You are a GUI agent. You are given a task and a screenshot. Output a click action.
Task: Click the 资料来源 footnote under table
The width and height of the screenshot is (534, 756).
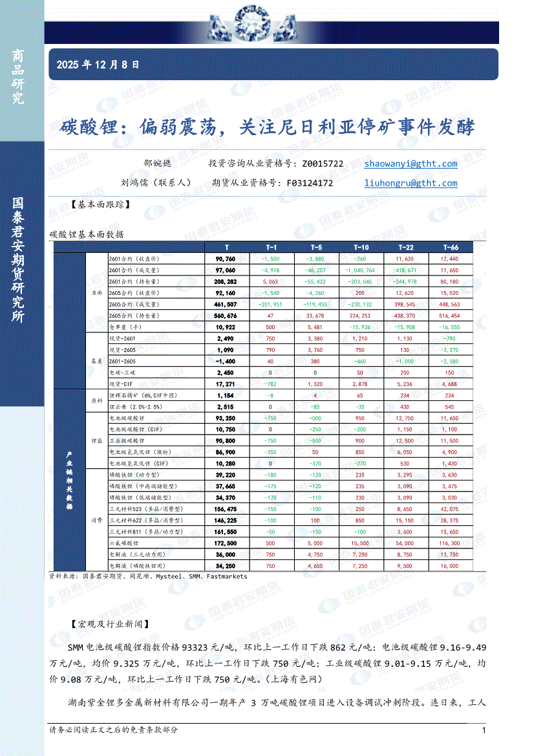[x=148, y=576]
